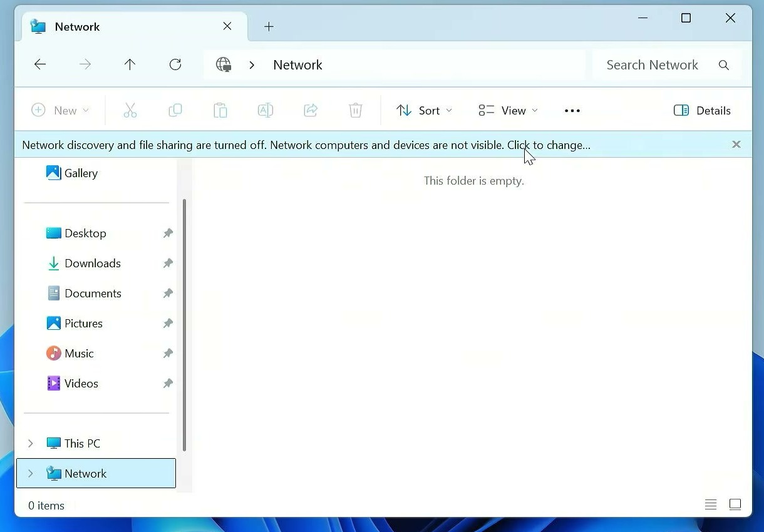Image resolution: width=764 pixels, height=532 pixels.
Task: Click the network globe icon in address bar
Action: [x=224, y=64]
